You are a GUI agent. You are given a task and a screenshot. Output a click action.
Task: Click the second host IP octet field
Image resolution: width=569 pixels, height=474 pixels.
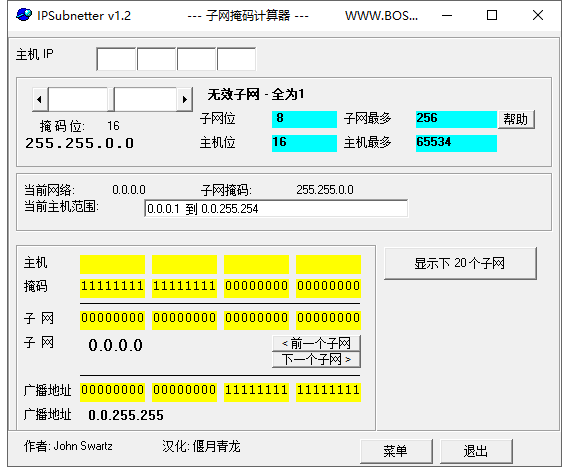[156, 59]
